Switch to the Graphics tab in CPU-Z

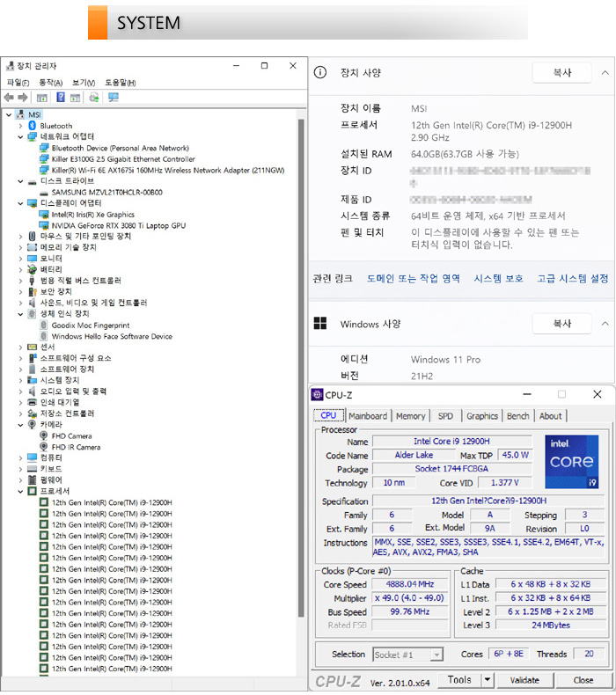click(x=482, y=416)
